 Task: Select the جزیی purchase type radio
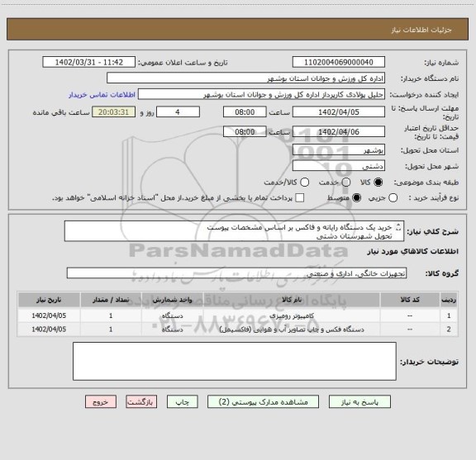[393, 198]
